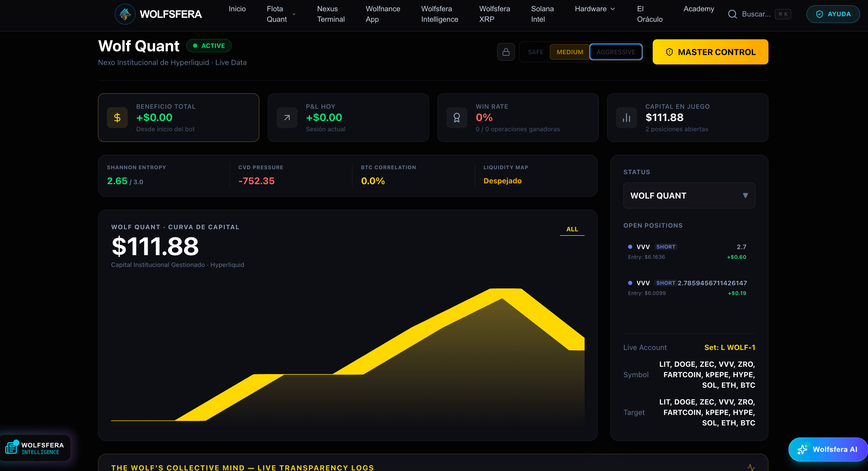
Task: Click the arrow icon in P&L Hoy card
Action: (x=287, y=118)
